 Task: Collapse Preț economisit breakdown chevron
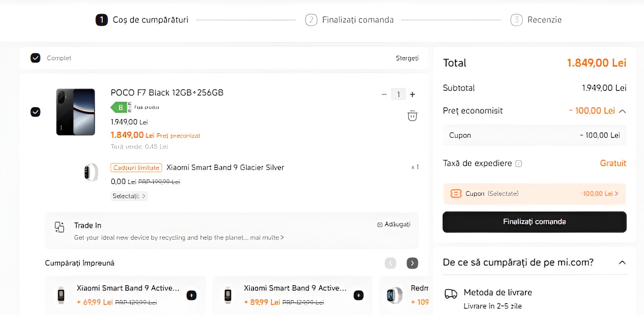[x=622, y=111]
